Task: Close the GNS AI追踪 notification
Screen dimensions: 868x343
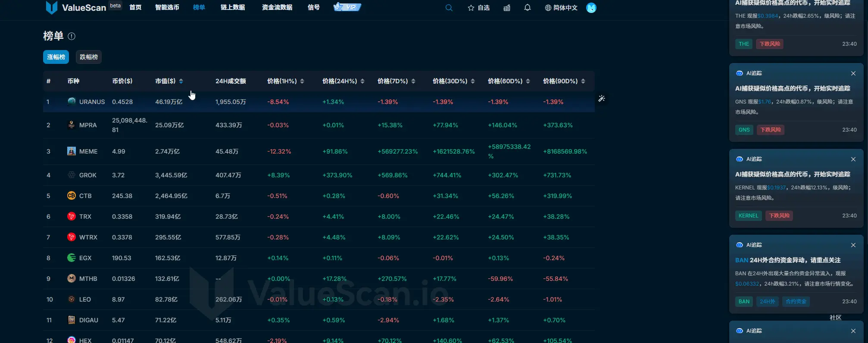Action: (x=853, y=73)
